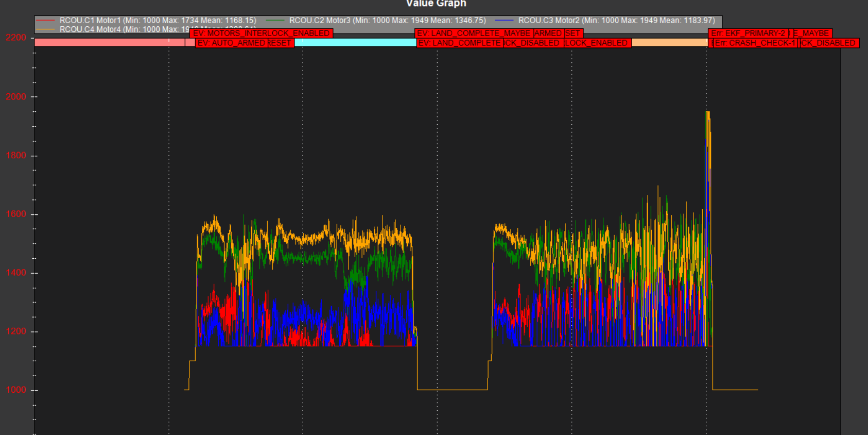Select the orange flight mode bar
The image size is (868, 435).
pos(669,43)
